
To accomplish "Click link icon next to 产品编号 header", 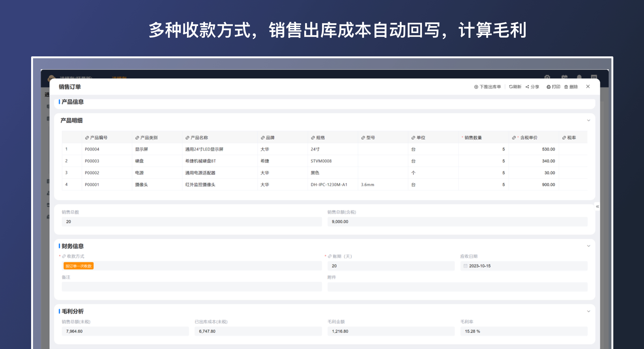I will point(87,138).
